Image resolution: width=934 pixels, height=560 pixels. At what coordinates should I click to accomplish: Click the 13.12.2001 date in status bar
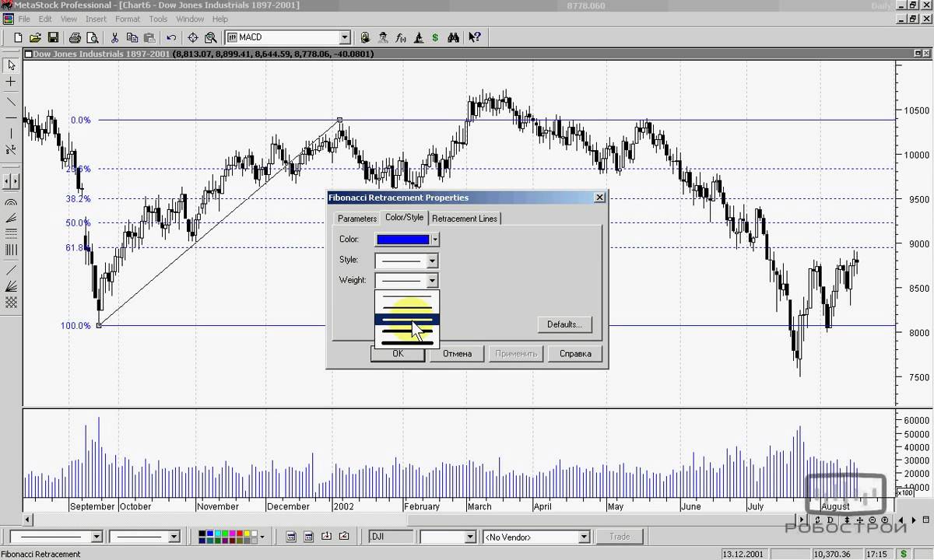(x=743, y=555)
